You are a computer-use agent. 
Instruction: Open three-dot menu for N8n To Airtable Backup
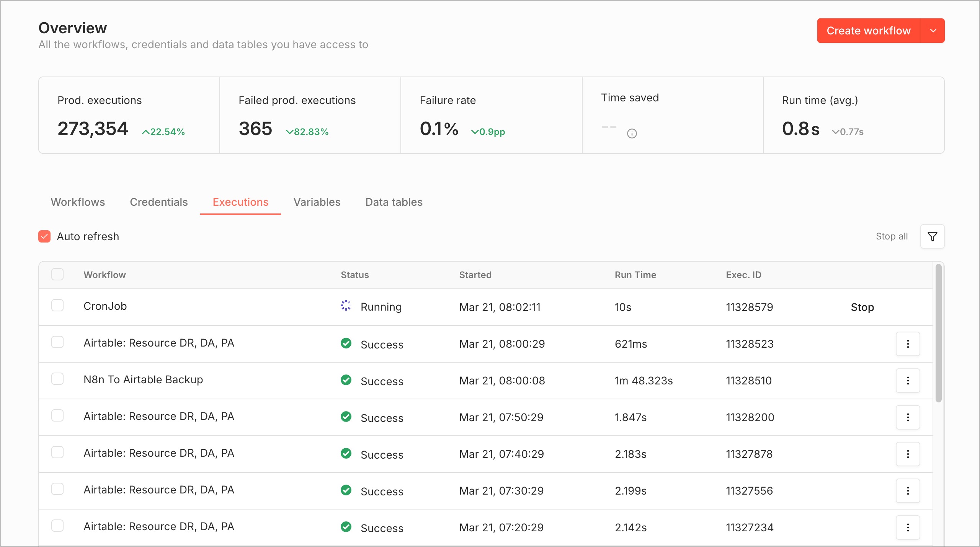pos(908,381)
